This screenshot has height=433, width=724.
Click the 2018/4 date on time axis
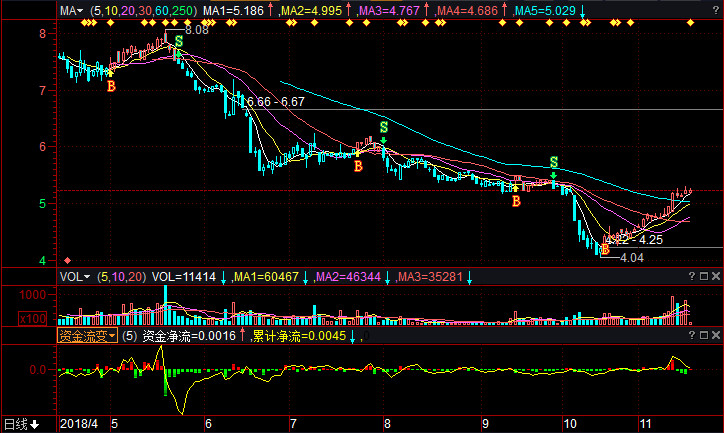coord(80,424)
